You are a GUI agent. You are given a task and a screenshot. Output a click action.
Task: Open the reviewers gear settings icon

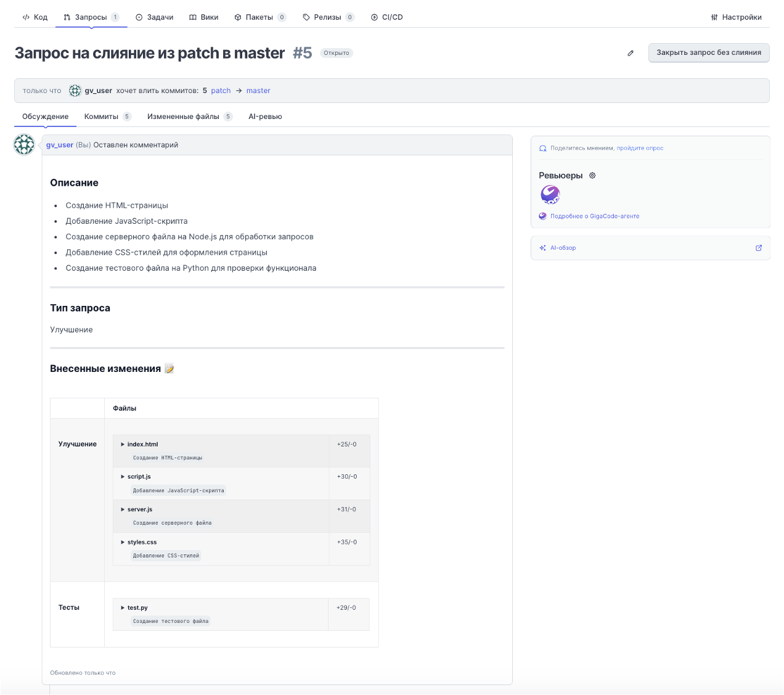pyautogui.click(x=592, y=176)
